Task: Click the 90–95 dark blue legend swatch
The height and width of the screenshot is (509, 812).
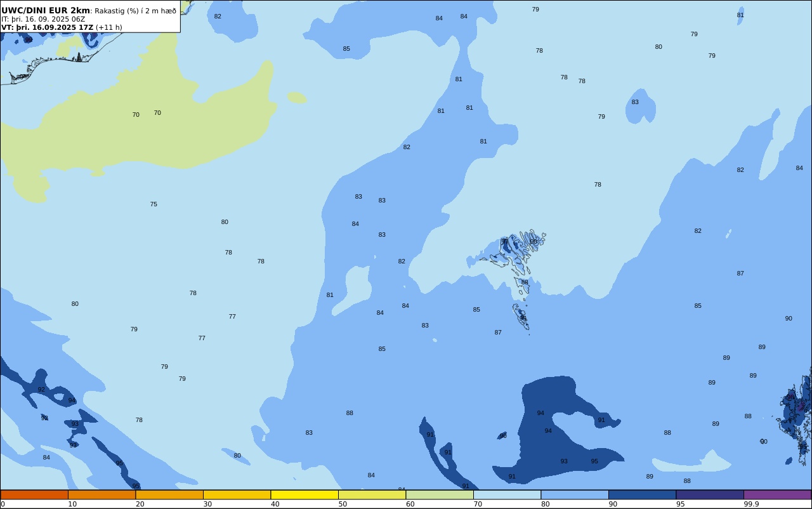Action: tap(642, 494)
